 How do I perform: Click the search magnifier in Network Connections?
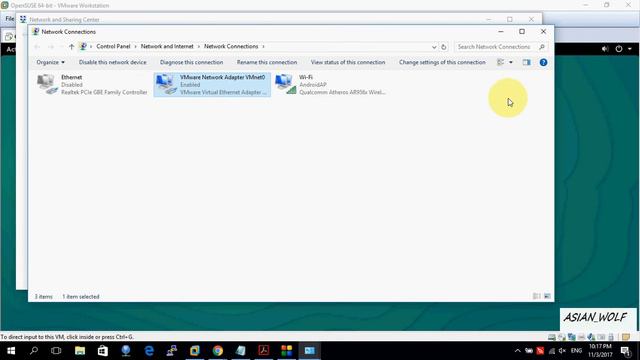pyautogui.click(x=542, y=47)
